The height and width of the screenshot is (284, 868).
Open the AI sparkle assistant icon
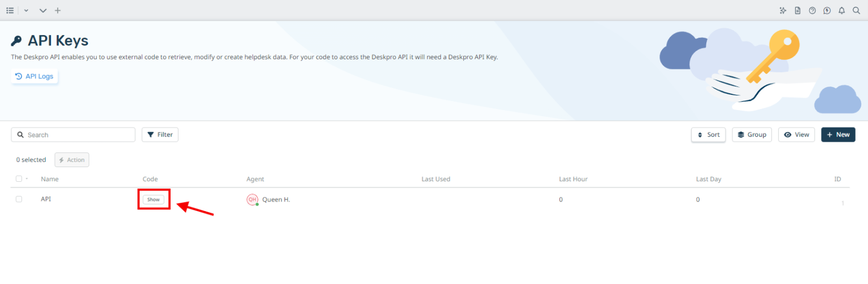click(x=783, y=10)
